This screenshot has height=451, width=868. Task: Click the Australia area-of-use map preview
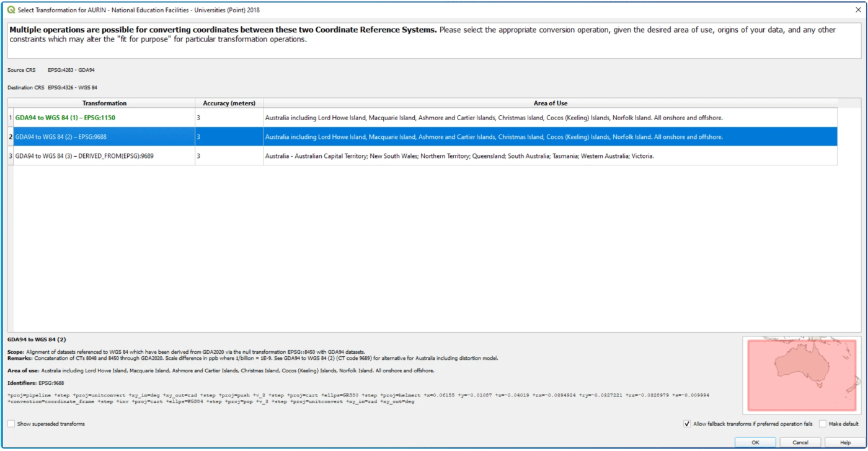[x=802, y=375]
